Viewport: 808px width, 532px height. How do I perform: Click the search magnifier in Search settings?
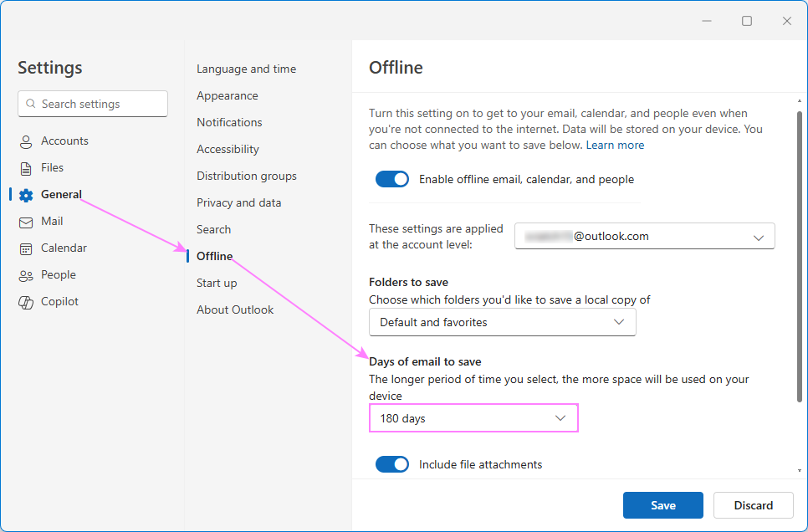point(30,104)
